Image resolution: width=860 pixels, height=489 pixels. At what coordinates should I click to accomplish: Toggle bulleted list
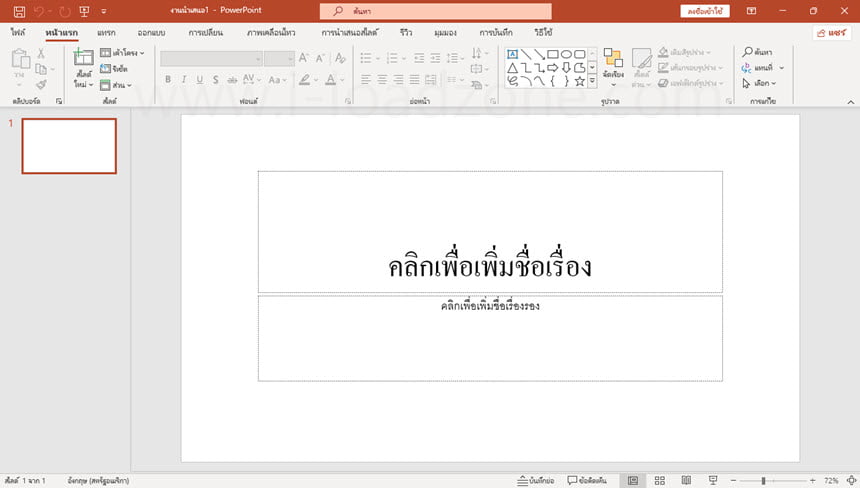[366, 58]
